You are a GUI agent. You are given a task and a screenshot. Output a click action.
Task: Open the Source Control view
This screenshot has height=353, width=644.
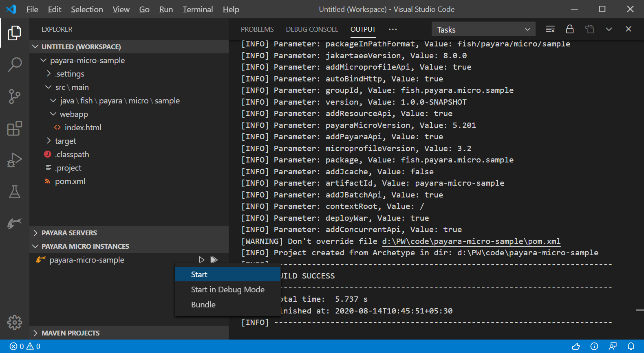15,96
